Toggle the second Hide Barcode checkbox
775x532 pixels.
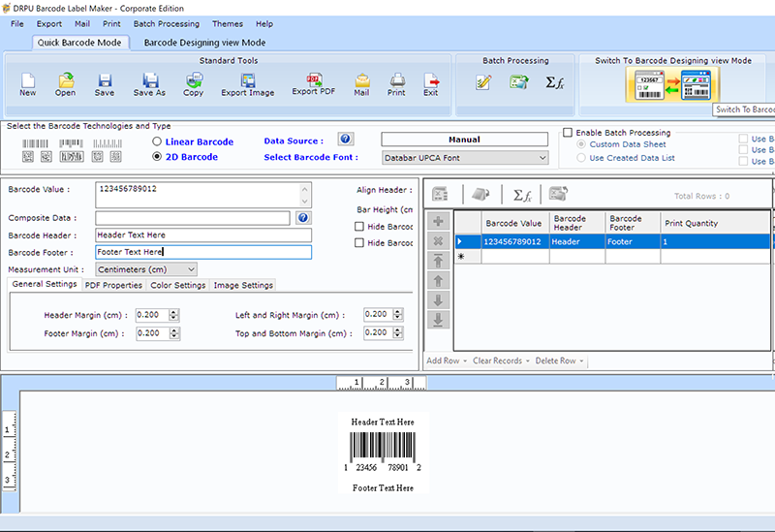359,243
